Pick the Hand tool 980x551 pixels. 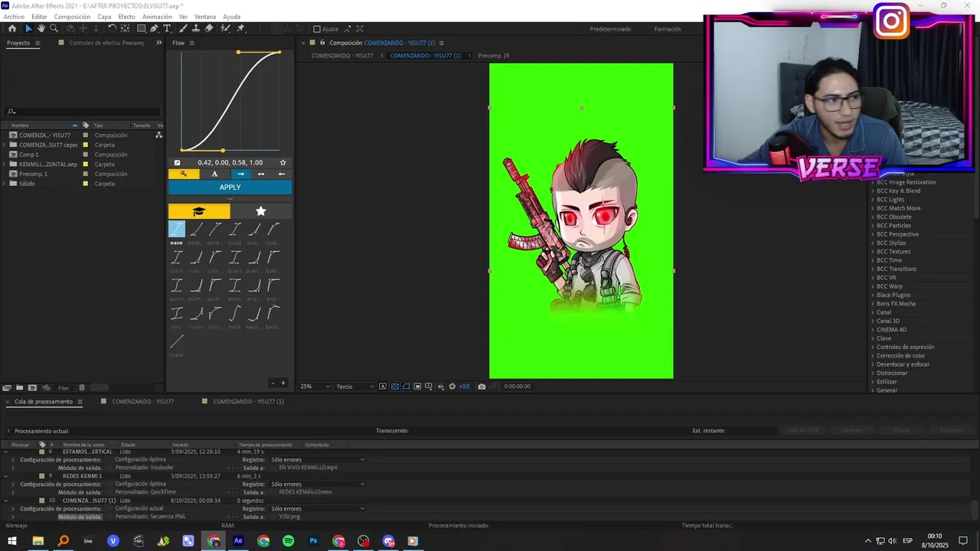click(41, 28)
